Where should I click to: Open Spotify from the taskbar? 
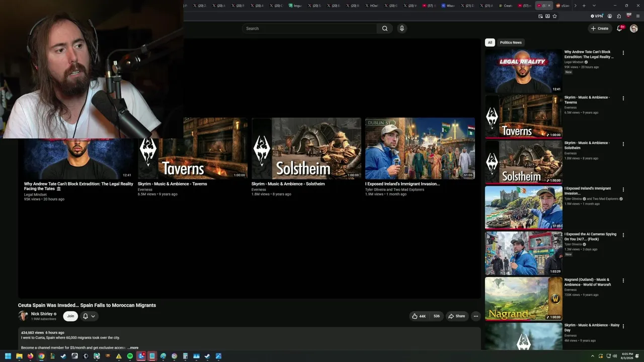(130, 356)
